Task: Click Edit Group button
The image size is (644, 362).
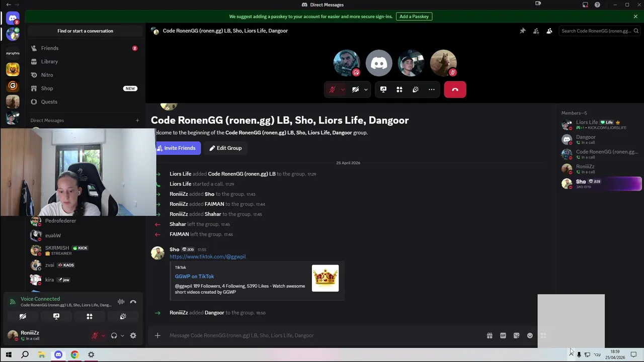Action: (226, 148)
